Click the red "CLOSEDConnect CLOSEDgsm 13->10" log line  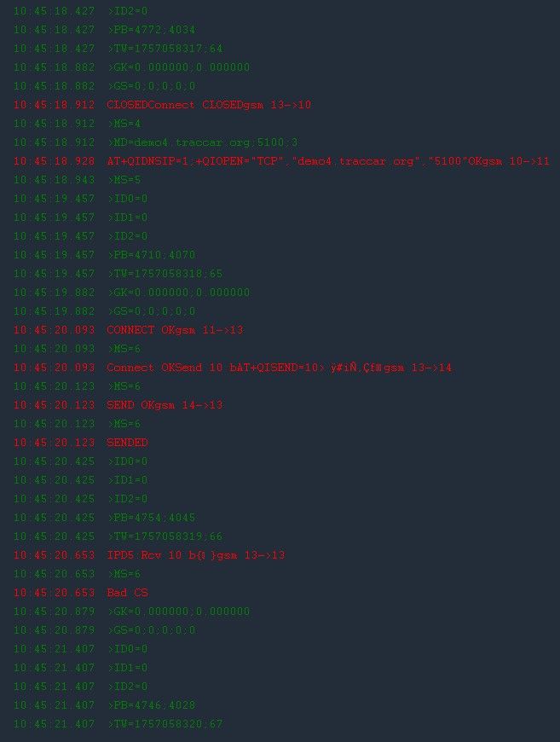(209, 105)
